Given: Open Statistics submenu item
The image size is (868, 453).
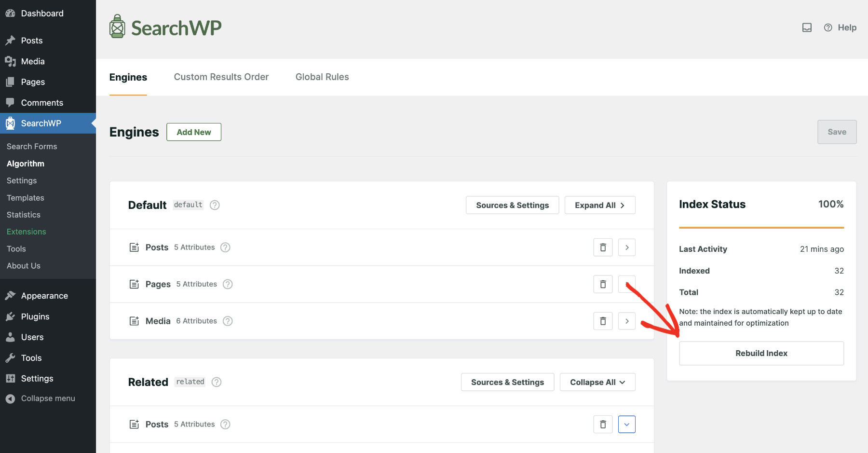Looking at the screenshot, I should [24, 215].
